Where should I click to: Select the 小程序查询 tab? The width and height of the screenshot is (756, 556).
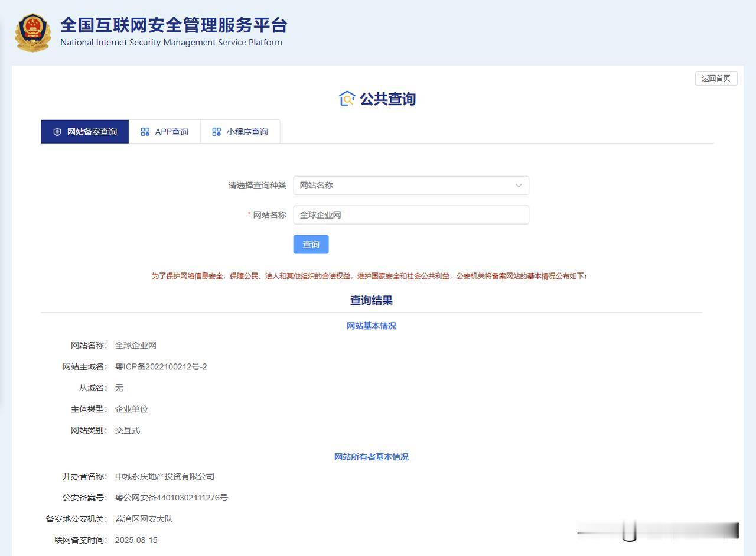click(240, 132)
